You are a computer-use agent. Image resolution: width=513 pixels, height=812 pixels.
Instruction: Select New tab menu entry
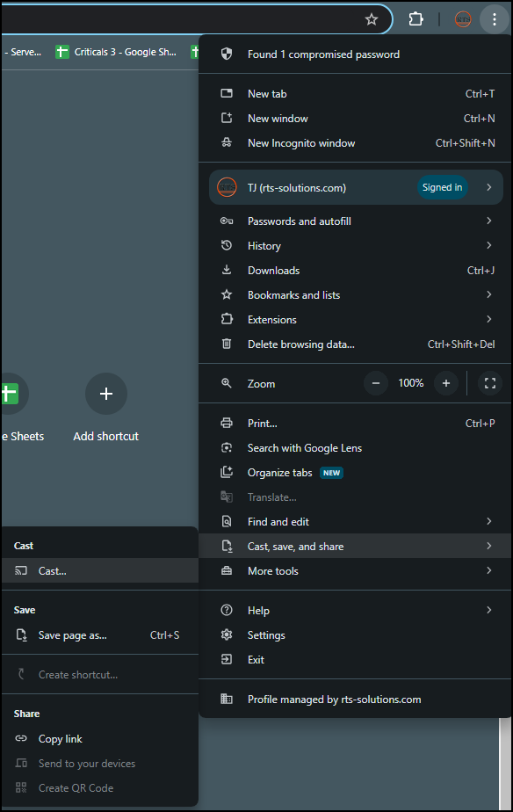pos(355,94)
